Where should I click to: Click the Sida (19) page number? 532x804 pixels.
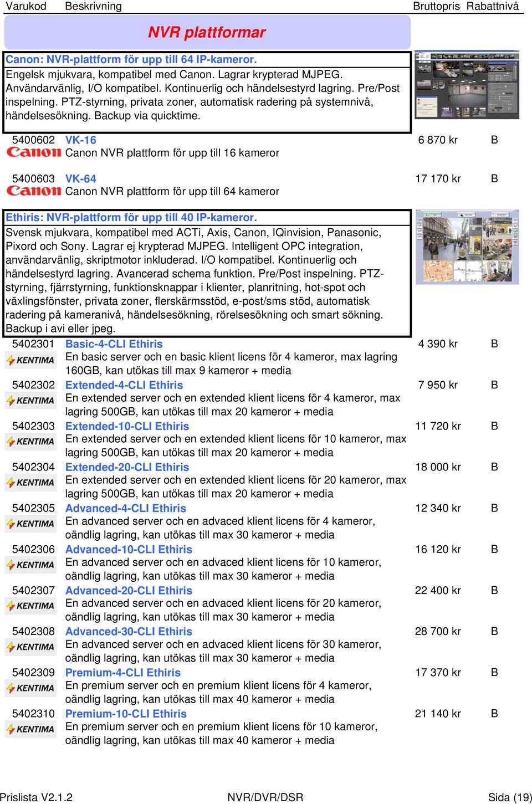tap(510, 797)
